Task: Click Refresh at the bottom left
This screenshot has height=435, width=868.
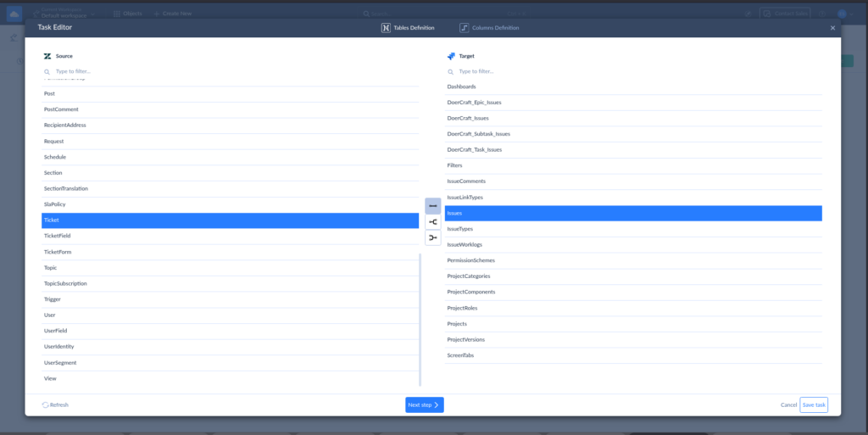Action: click(x=55, y=405)
